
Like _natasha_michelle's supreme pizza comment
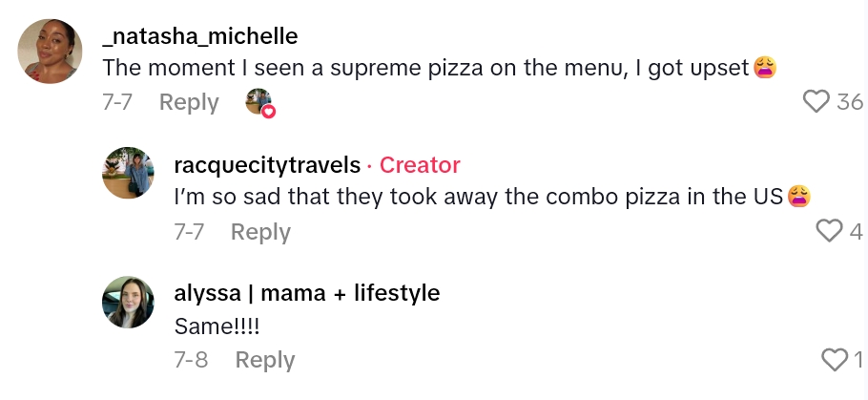[x=816, y=101]
